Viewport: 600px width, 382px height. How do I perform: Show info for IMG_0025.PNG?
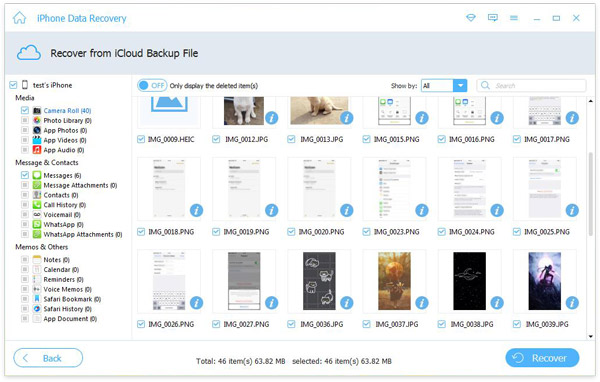point(572,210)
